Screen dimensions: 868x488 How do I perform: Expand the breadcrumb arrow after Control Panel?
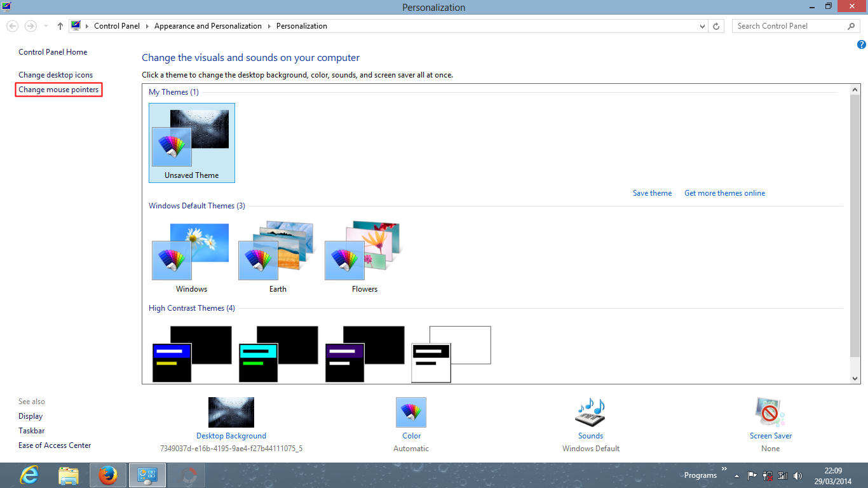point(147,26)
